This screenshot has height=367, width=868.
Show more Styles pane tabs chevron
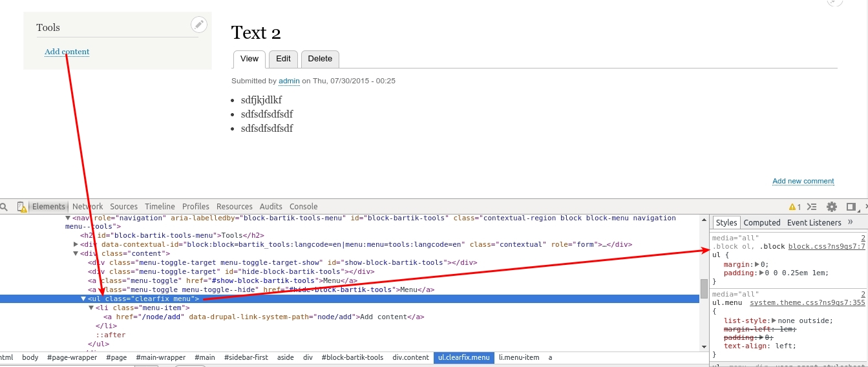click(x=850, y=222)
